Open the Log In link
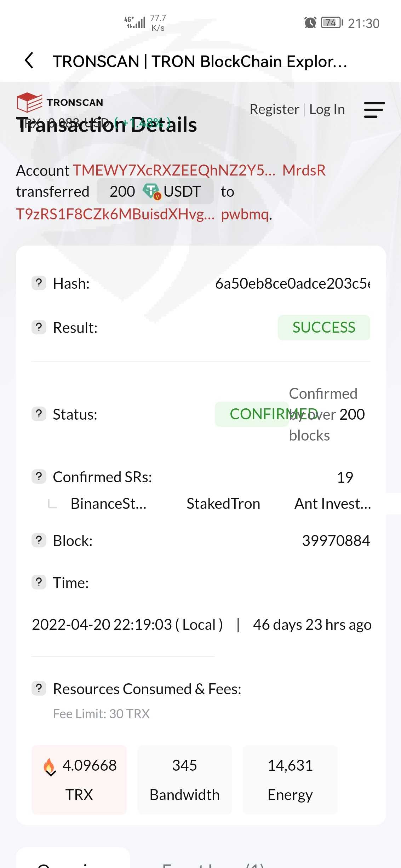401x868 pixels. (327, 109)
